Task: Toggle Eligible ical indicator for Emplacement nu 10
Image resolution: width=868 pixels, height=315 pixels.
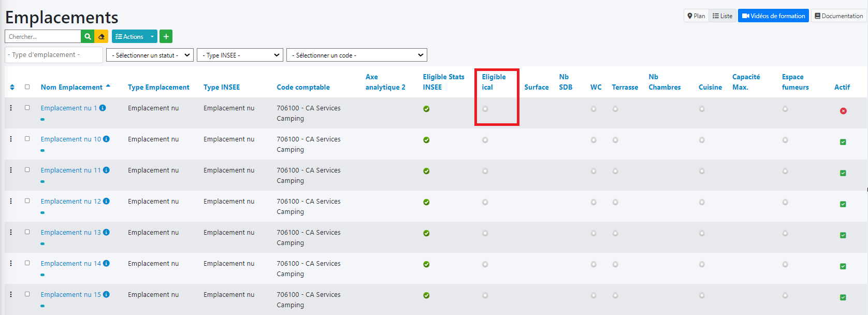Action: [485, 140]
